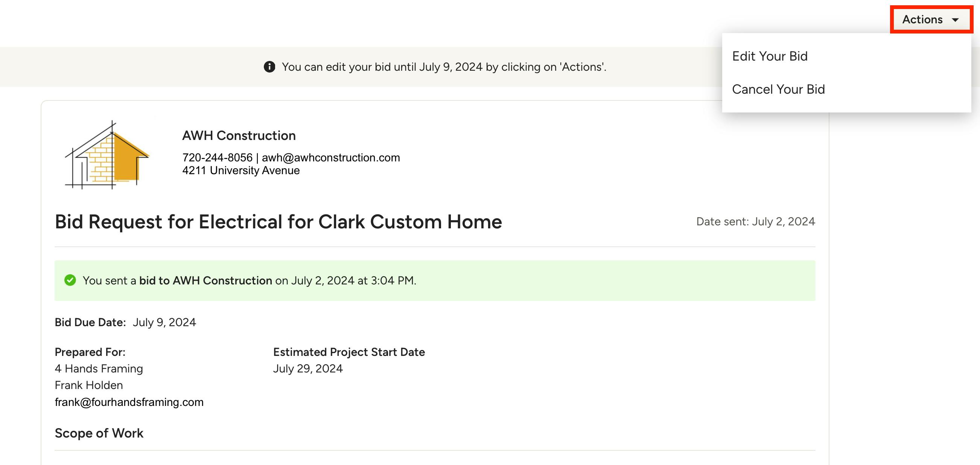The width and height of the screenshot is (980, 465).
Task: Click the bold 'bid to AWH Construction' text
Action: [x=205, y=281]
